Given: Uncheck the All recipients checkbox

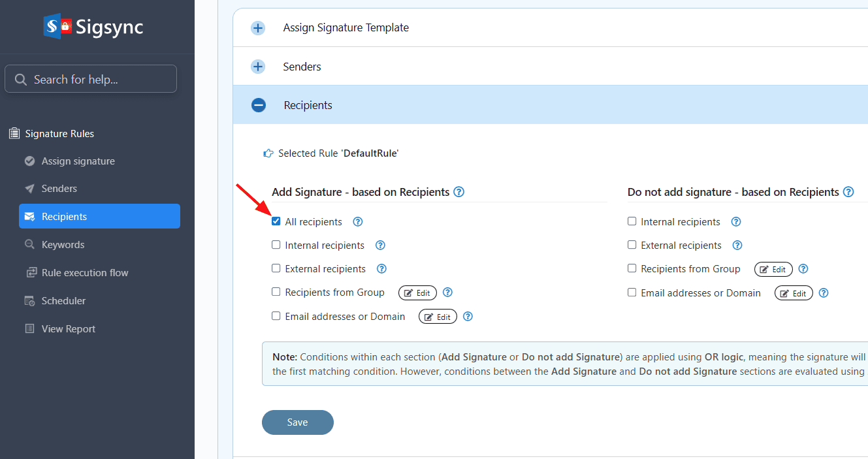Looking at the screenshot, I should pos(276,221).
